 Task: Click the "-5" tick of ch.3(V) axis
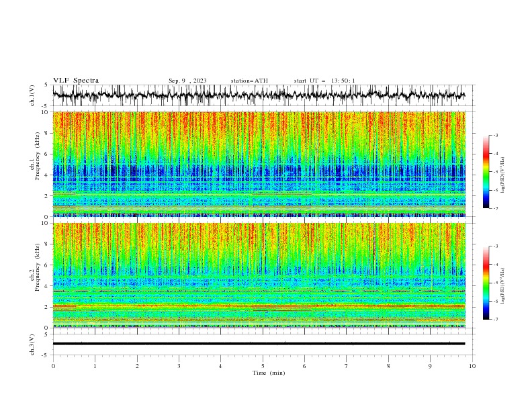pos(46,355)
